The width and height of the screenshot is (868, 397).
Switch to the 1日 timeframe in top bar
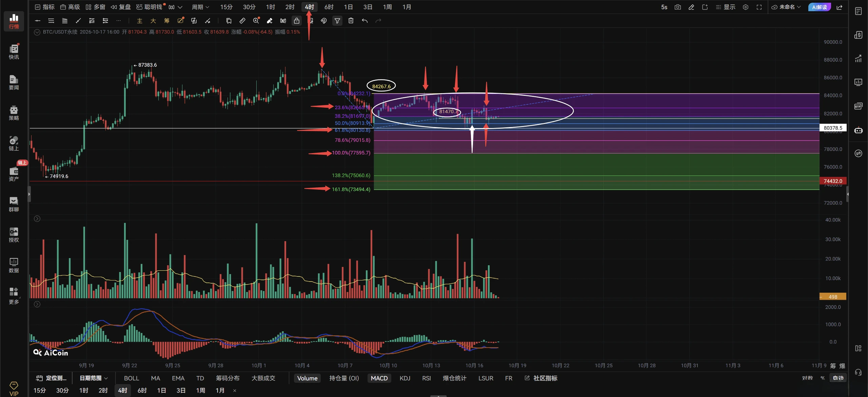[x=348, y=7]
